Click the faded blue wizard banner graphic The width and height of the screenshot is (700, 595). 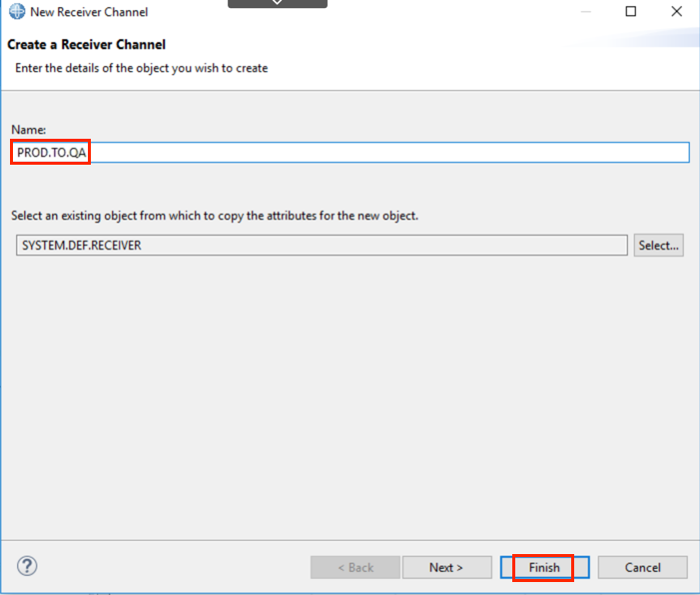click(634, 38)
